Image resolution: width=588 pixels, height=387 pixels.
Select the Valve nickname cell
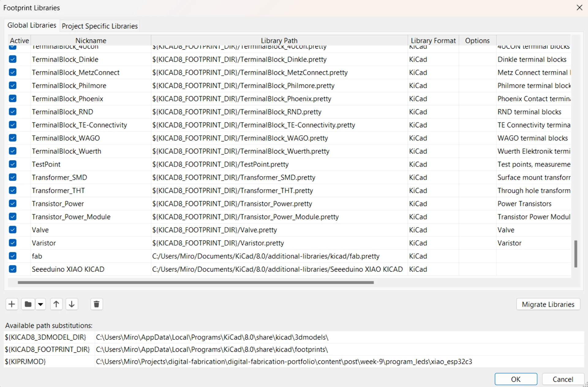coord(40,230)
